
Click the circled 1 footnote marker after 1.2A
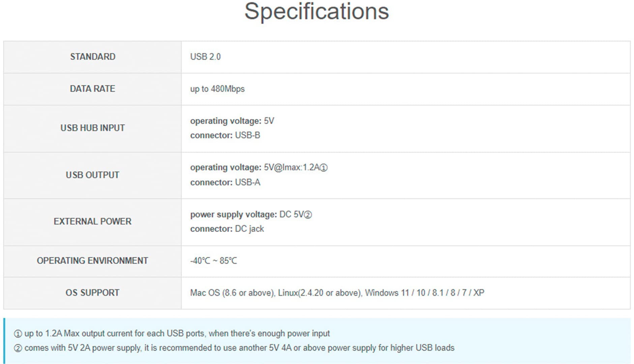pos(324,168)
